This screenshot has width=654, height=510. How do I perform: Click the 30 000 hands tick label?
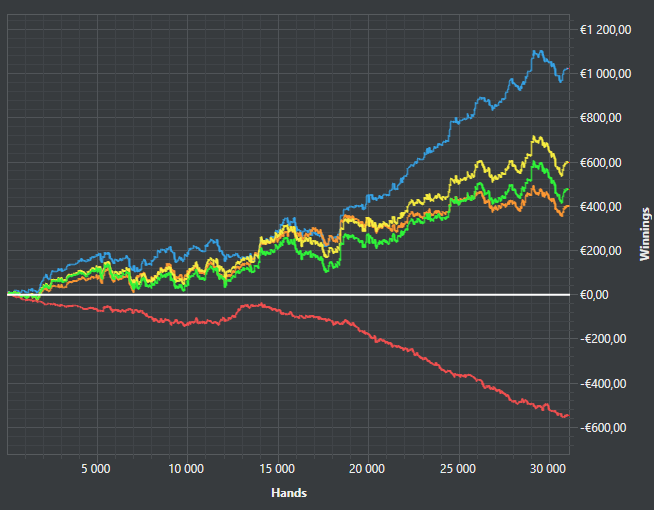[548, 469]
